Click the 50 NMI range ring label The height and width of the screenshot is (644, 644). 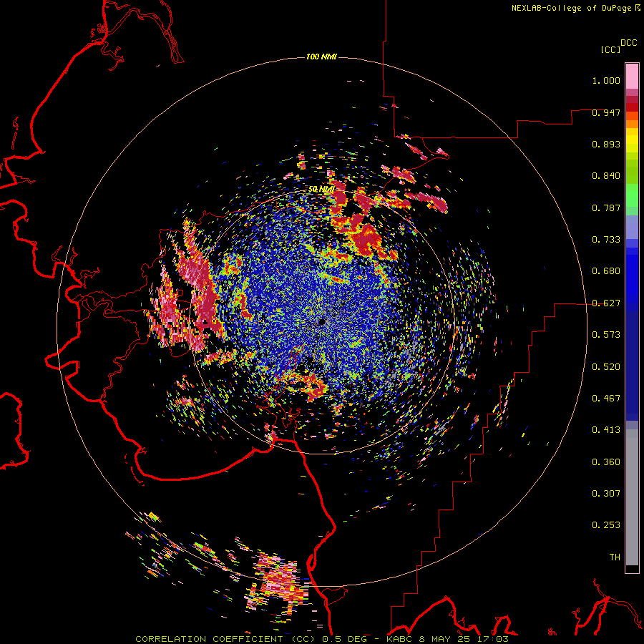point(321,189)
